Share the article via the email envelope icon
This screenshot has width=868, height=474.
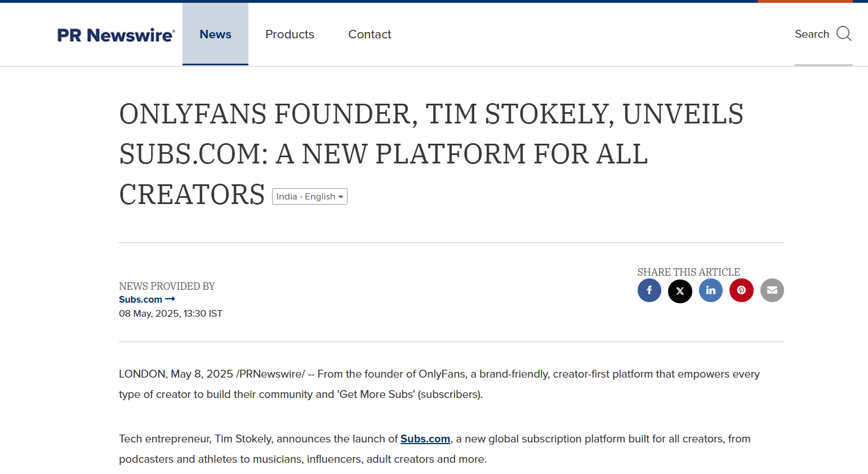[x=772, y=290]
